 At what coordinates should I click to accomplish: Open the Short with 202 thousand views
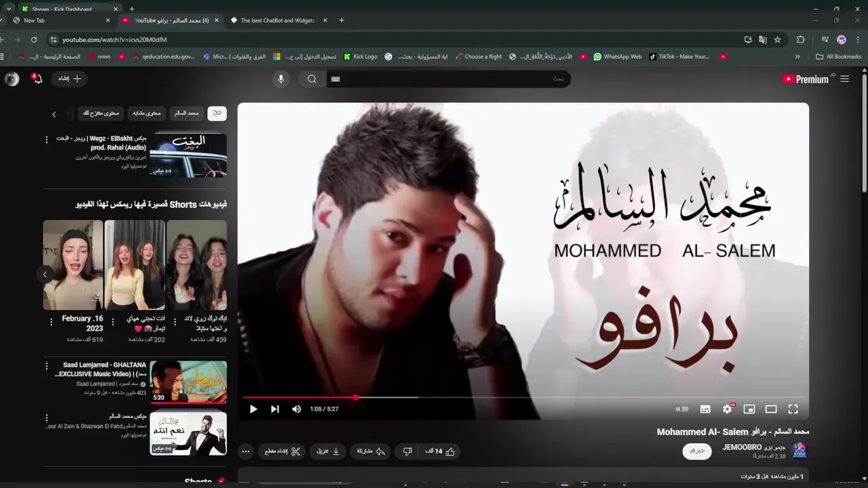tap(135, 265)
